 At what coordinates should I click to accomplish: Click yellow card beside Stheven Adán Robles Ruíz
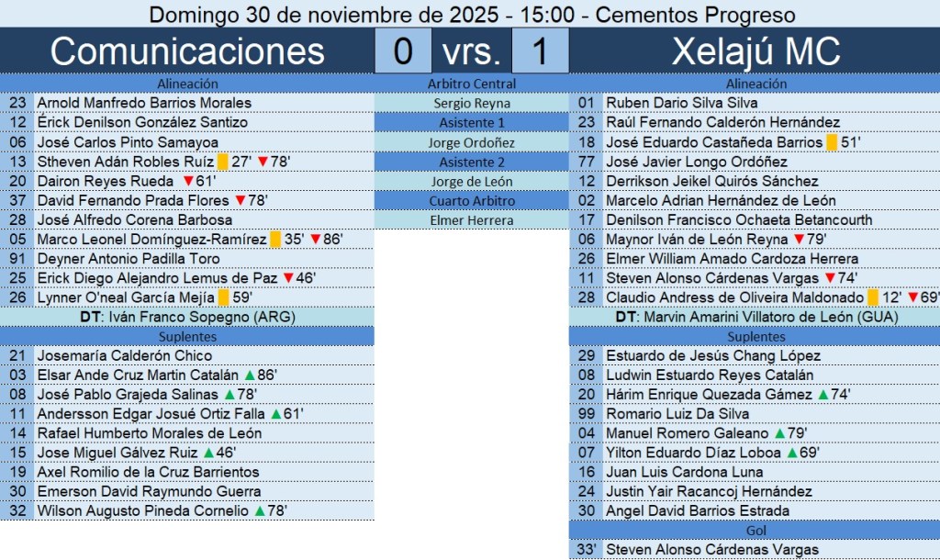coord(223,162)
